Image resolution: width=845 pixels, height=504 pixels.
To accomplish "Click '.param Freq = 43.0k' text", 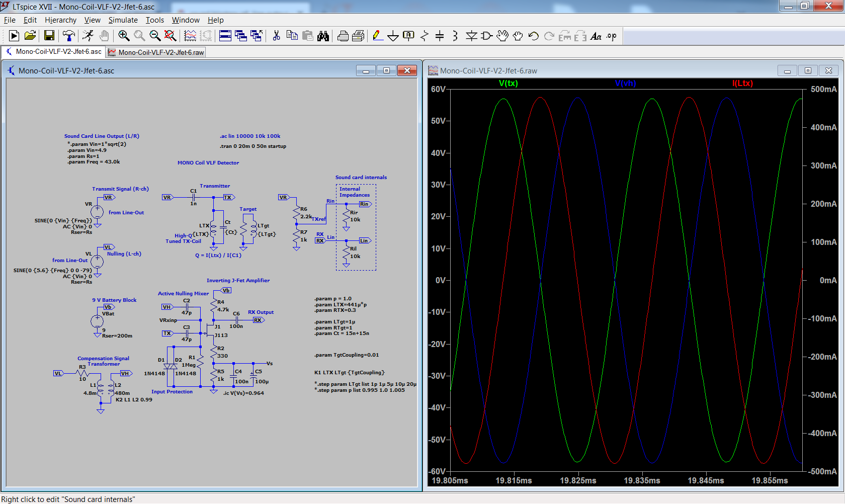I will click(x=94, y=162).
